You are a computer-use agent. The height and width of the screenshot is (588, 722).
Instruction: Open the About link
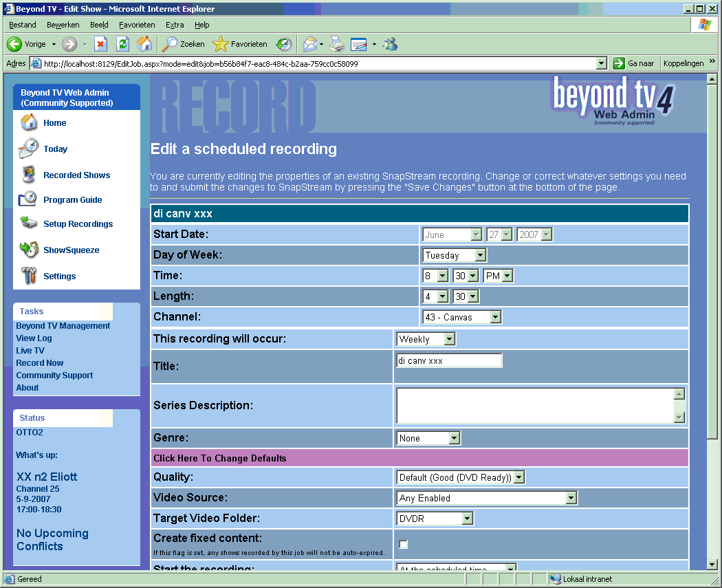click(x=28, y=388)
